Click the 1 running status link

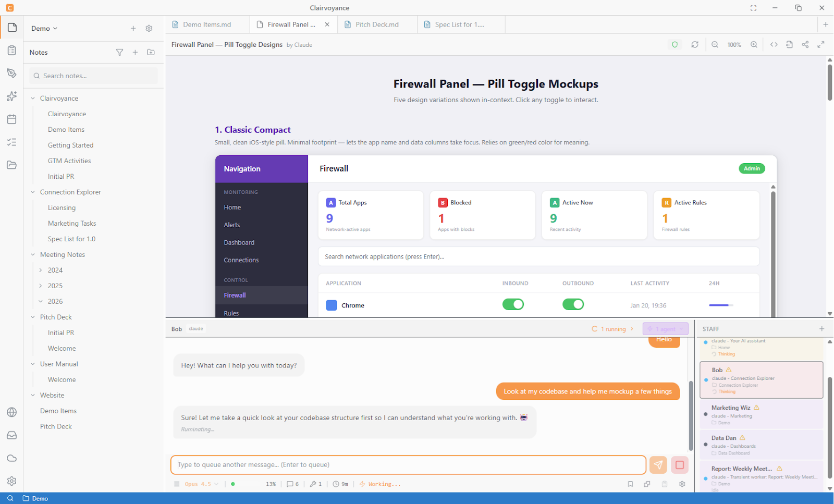[613, 329]
